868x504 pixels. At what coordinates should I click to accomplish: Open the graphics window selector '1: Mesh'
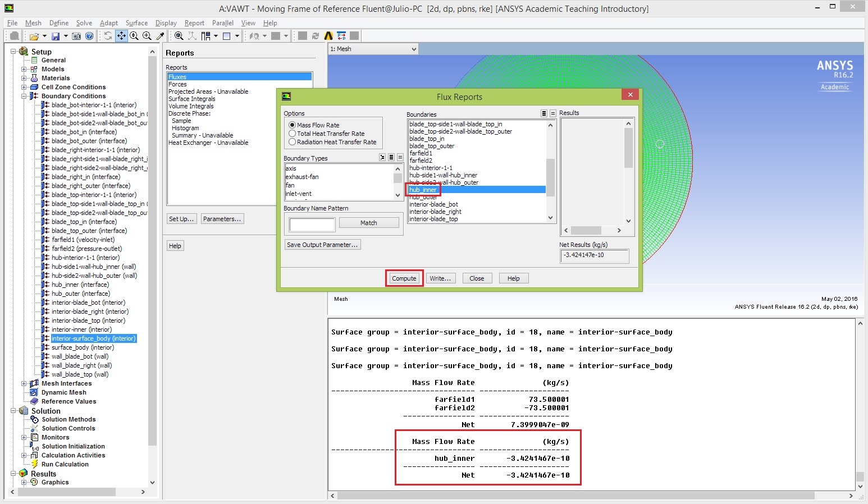(373, 49)
